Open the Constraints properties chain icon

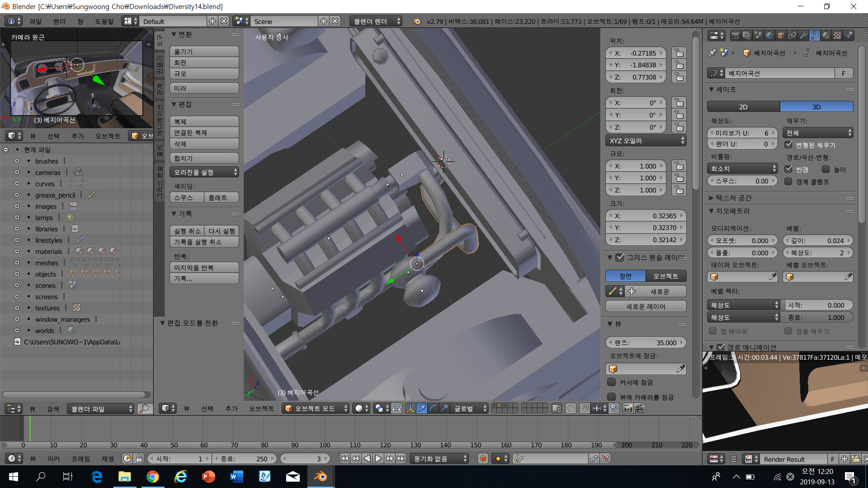pos(792,35)
